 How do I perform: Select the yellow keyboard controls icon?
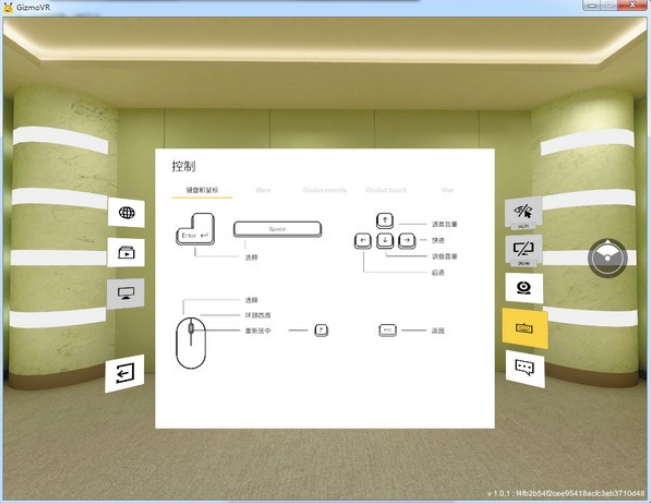[x=525, y=328]
